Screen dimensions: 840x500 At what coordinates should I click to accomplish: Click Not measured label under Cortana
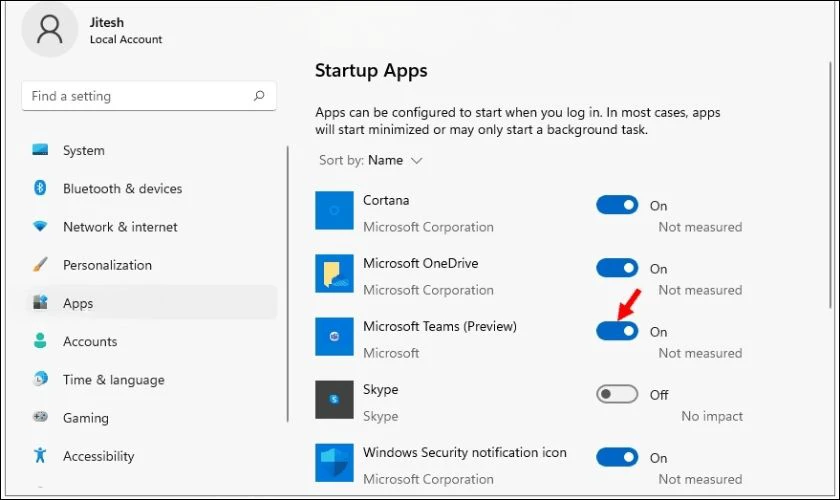[x=700, y=227]
